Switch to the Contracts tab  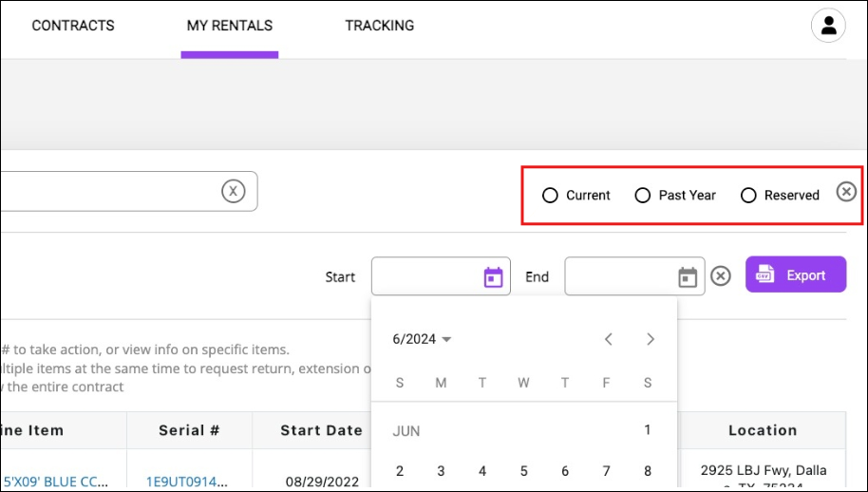pyautogui.click(x=73, y=26)
